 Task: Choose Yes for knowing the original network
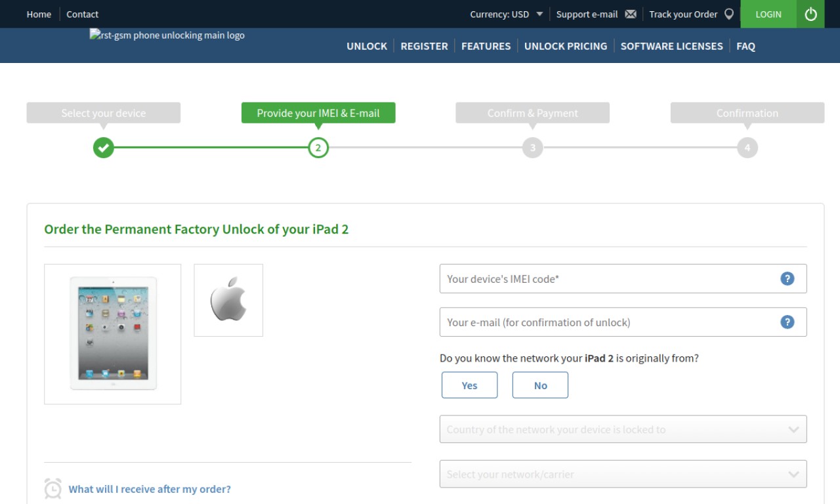[469, 385]
